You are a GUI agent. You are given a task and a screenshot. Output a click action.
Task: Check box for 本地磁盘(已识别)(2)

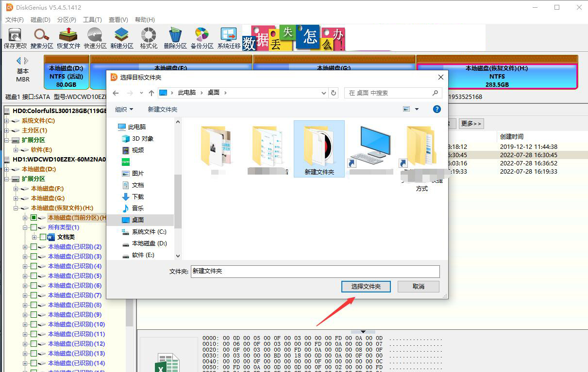[34, 247]
